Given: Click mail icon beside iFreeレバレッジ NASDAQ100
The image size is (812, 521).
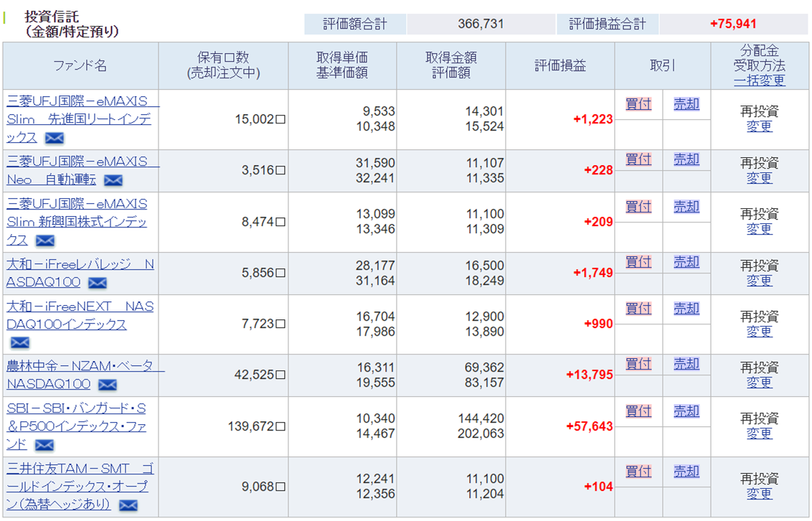Looking at the screenshot, I should tap(97, 283).
